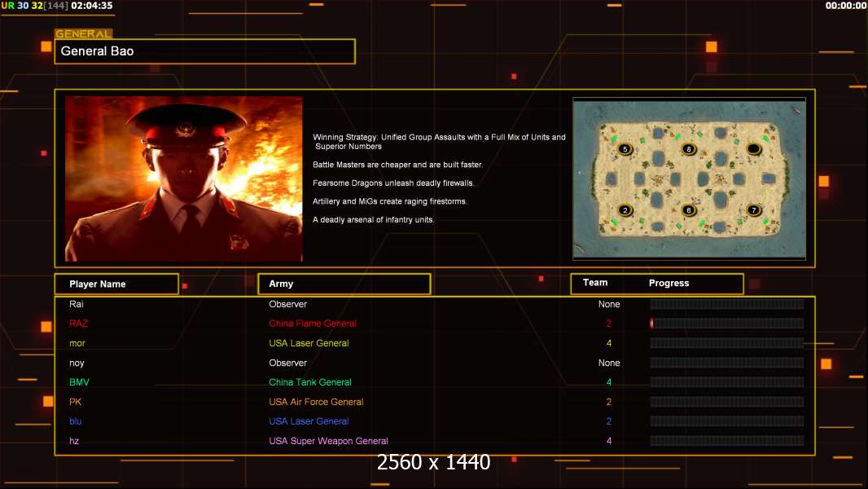868x489 pixels.
Task: Click the Artillery and MiGs firestorms line
Action: [390, 201]
